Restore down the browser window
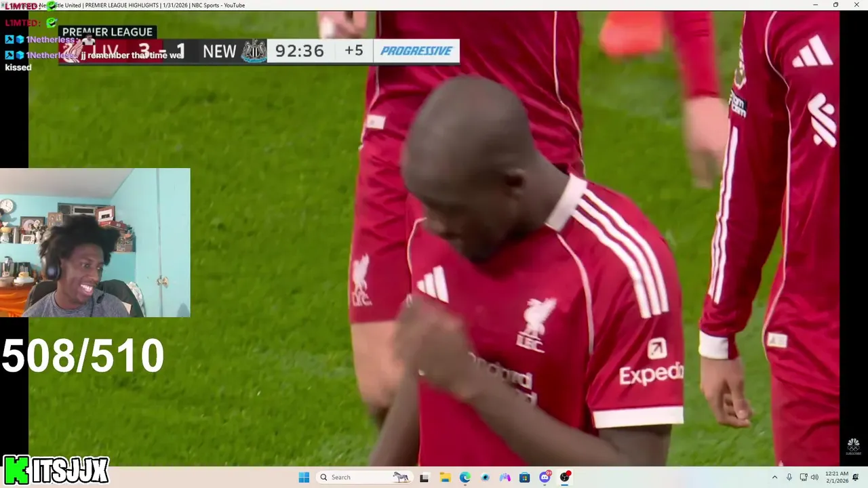 click(835, 5)
